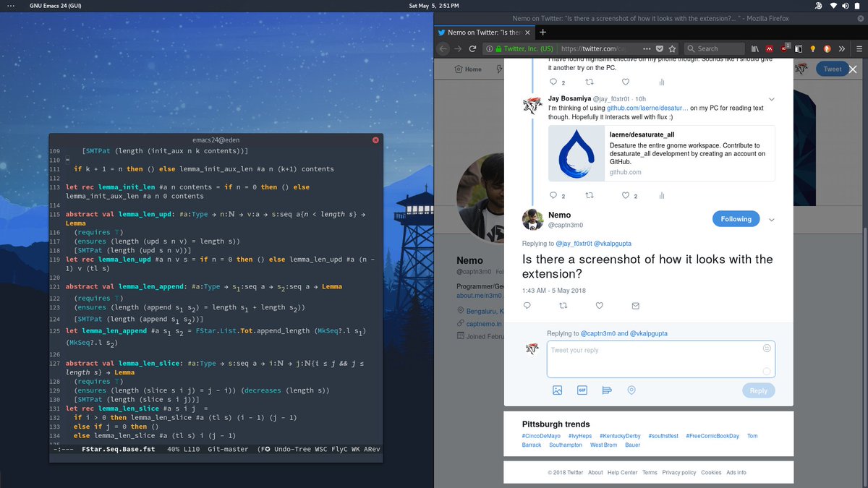This screenshot has width=868, height=488.
Task: Open emoji picker in reply box
Action: (767, 348)
